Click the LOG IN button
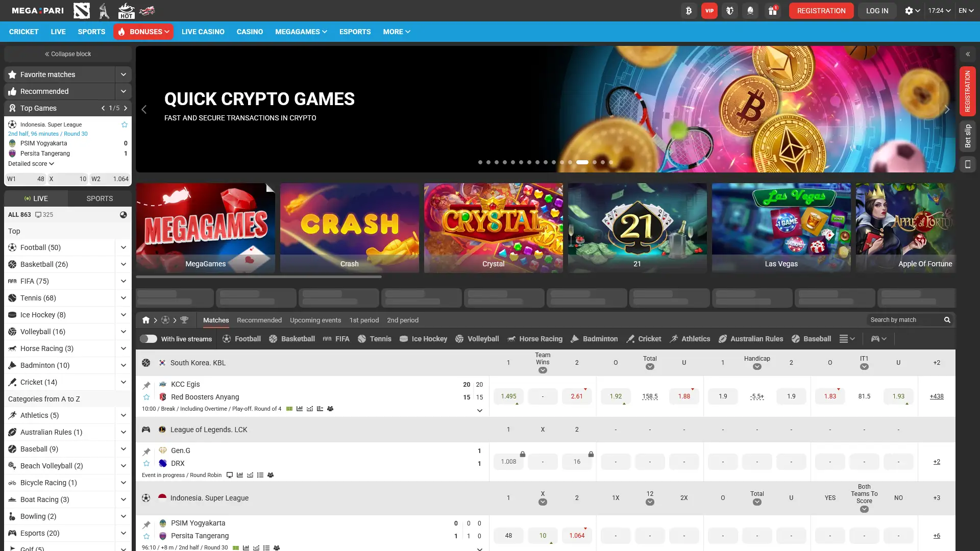This screenshot has width=980, height=551. point(877,11)
